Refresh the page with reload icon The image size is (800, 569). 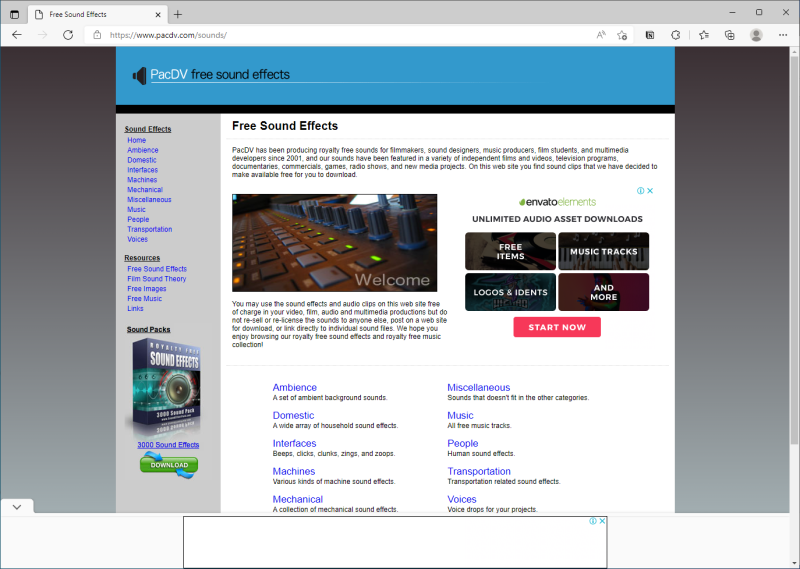pos(68,35)
